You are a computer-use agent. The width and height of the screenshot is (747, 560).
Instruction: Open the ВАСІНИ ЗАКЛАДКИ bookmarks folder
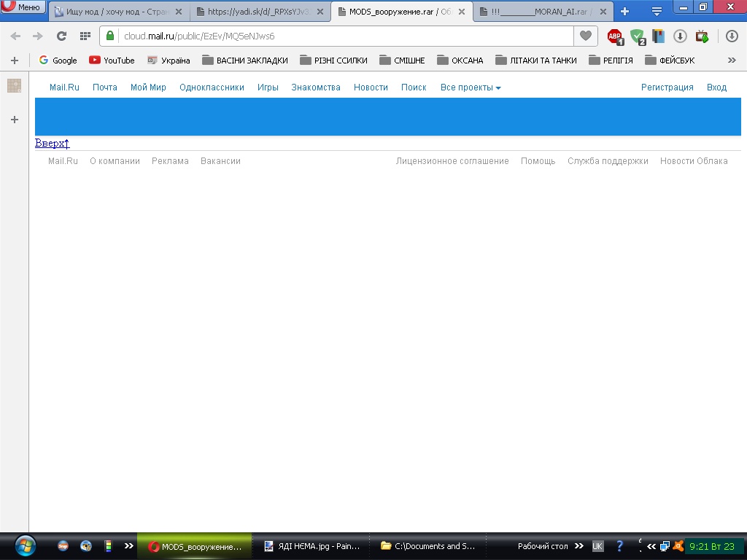[245, 61]
